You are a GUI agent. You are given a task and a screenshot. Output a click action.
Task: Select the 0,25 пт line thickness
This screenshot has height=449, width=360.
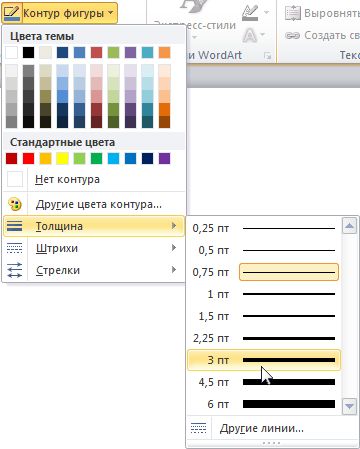pos(264,228)
